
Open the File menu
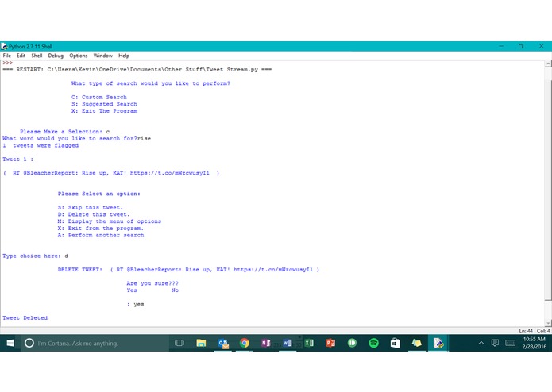[6, 56]
